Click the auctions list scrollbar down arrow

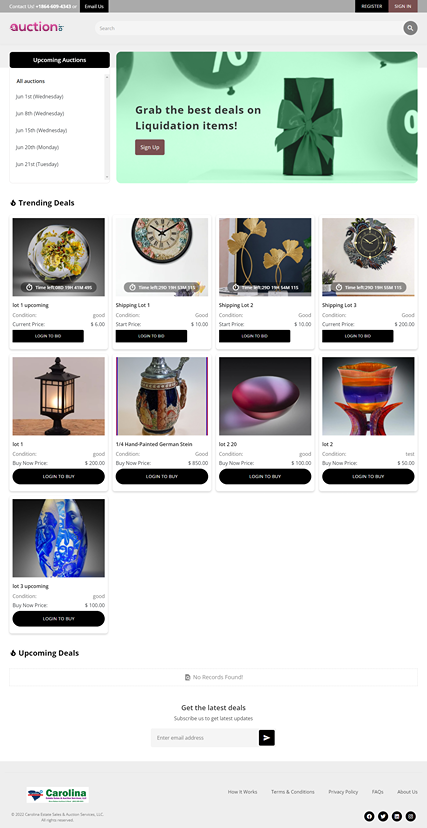click(x=107, y=177)
